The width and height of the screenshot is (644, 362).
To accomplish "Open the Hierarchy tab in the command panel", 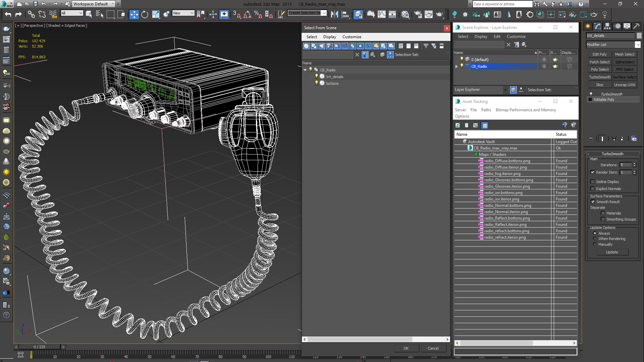I will pyautogui.click(x=607, y=26).
